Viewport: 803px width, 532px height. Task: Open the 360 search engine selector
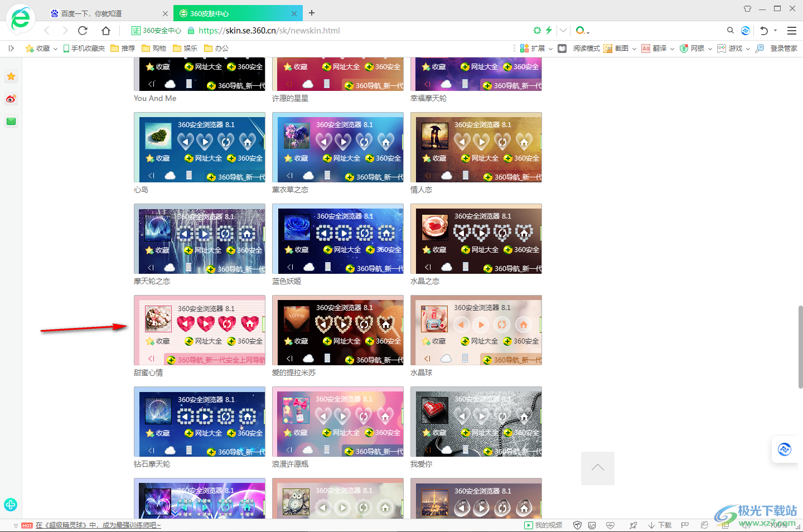583,31
